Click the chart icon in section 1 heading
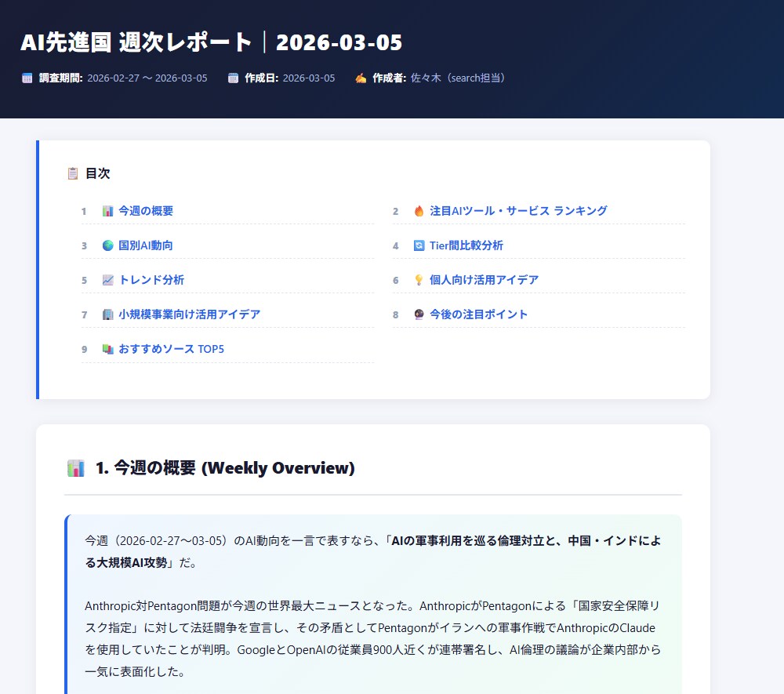This screenshot has width=784, height=694. point(75,468)
